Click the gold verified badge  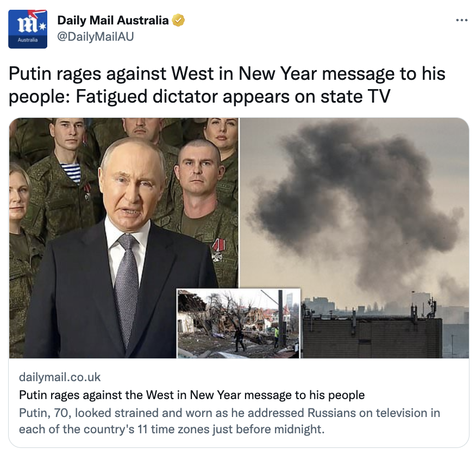(x=178, y=20)
